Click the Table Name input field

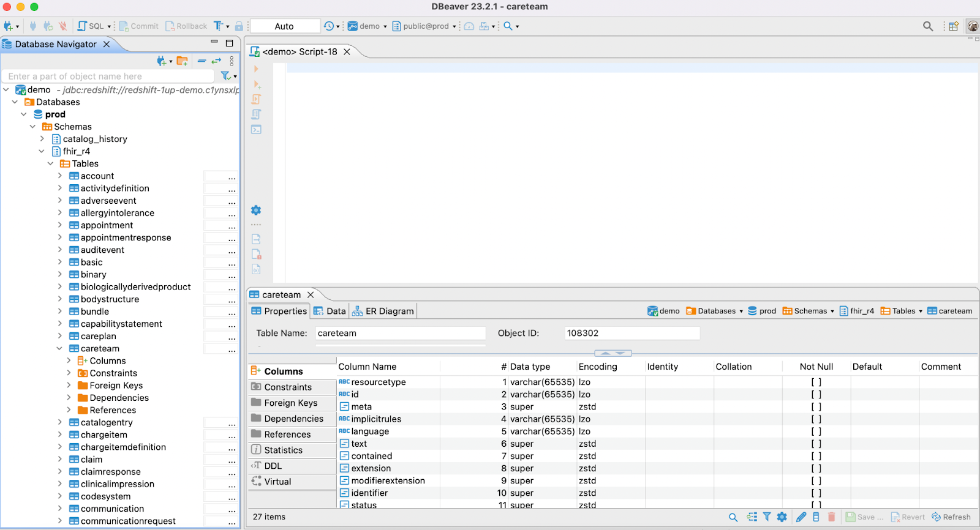pyautogui.click(x=401, y=334)
